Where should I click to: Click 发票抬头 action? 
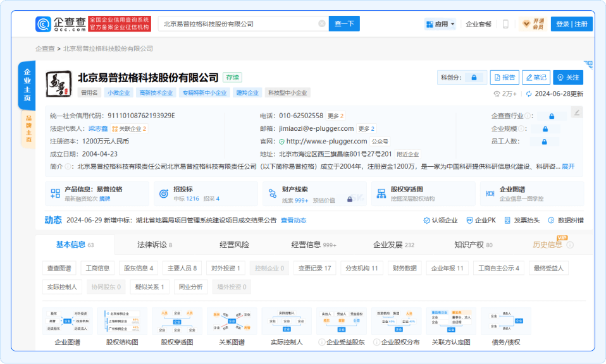pos(522,220)
